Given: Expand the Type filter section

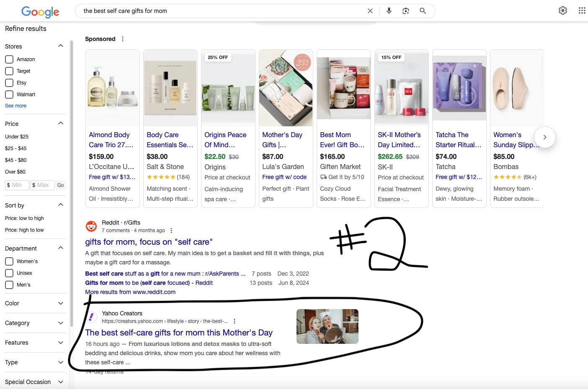Looking at the screenshot, I should [61, 362].
